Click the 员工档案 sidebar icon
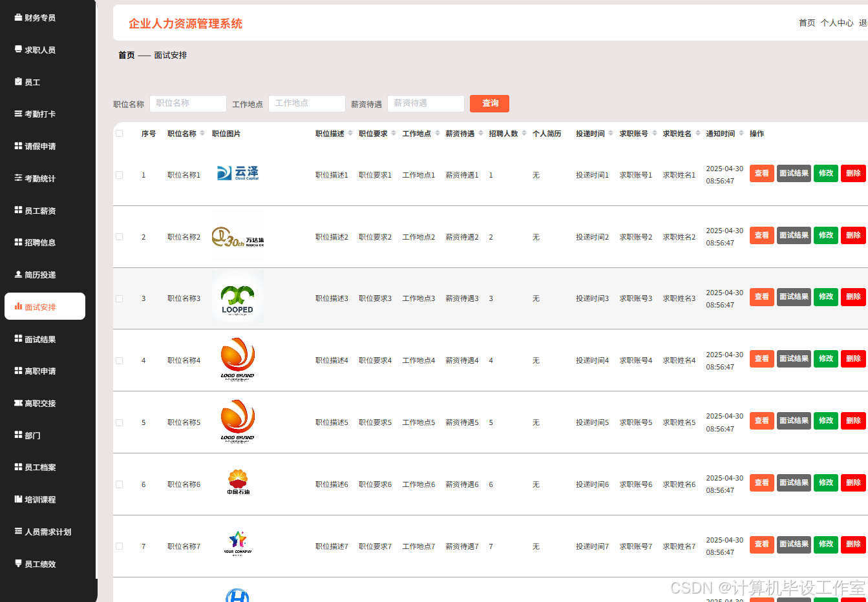The width and height of the screenshot is (868, 602). point(18,467)
